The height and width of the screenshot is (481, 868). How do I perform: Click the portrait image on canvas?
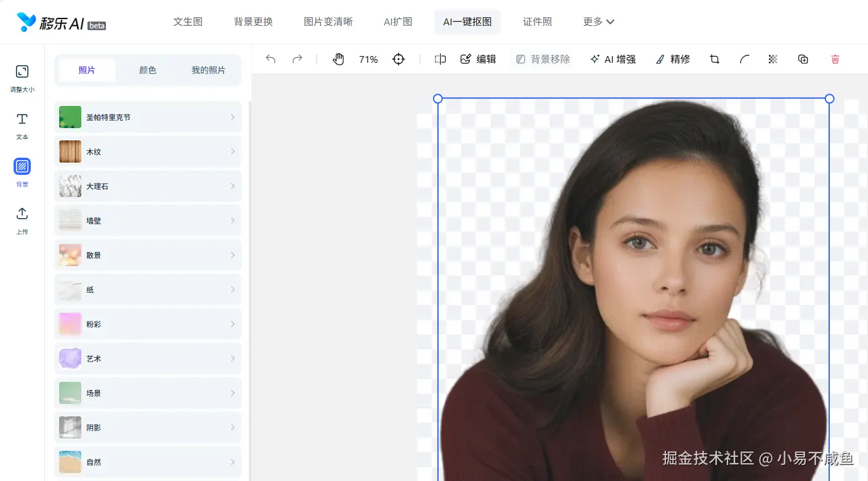[x=633, y=289]
